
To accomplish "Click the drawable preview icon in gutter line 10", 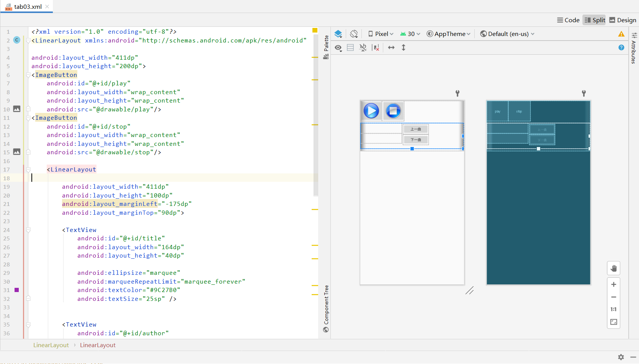I will click(16, 109).
